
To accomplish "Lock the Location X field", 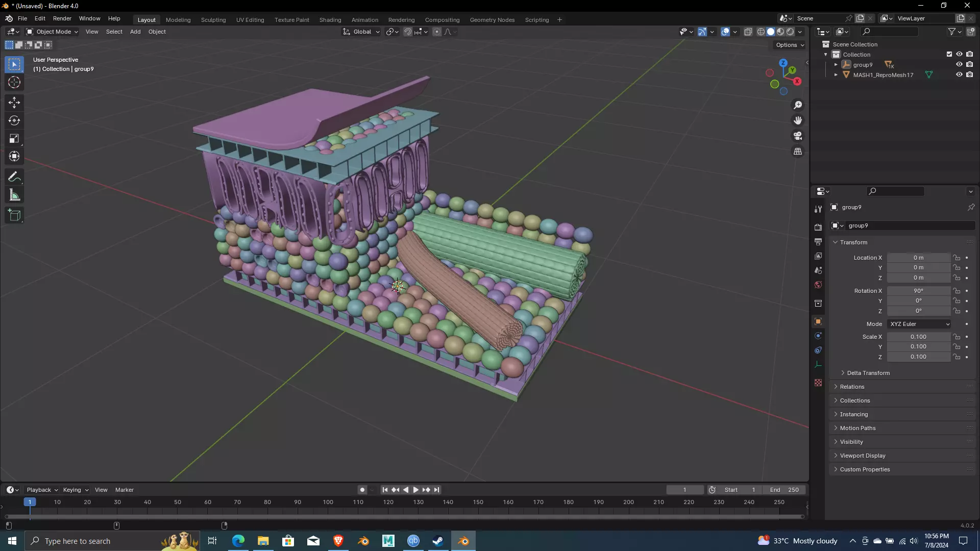I will pyautogui.click(x=957, y=258).
